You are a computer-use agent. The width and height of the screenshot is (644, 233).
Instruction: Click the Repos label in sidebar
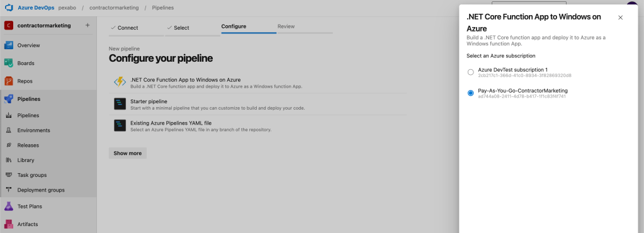tap(25, 81)
